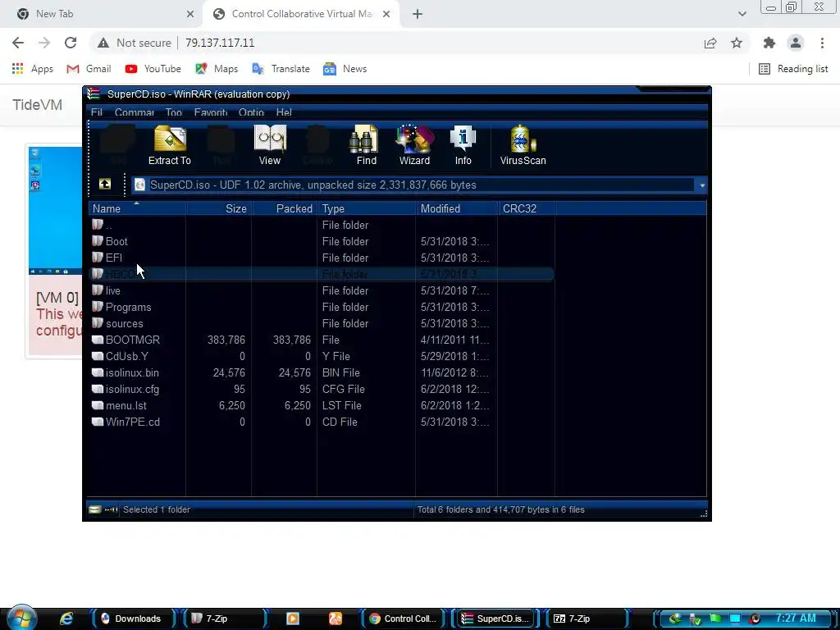Click the VM 0 desktop thumbnail

pyautogui.click(x=55, y=210)
